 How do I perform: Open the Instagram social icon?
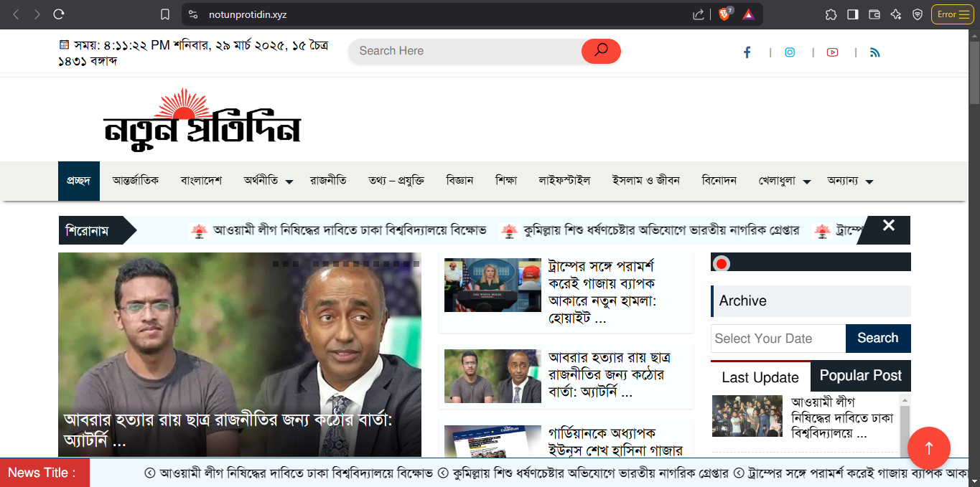click(x=790, y=52)
